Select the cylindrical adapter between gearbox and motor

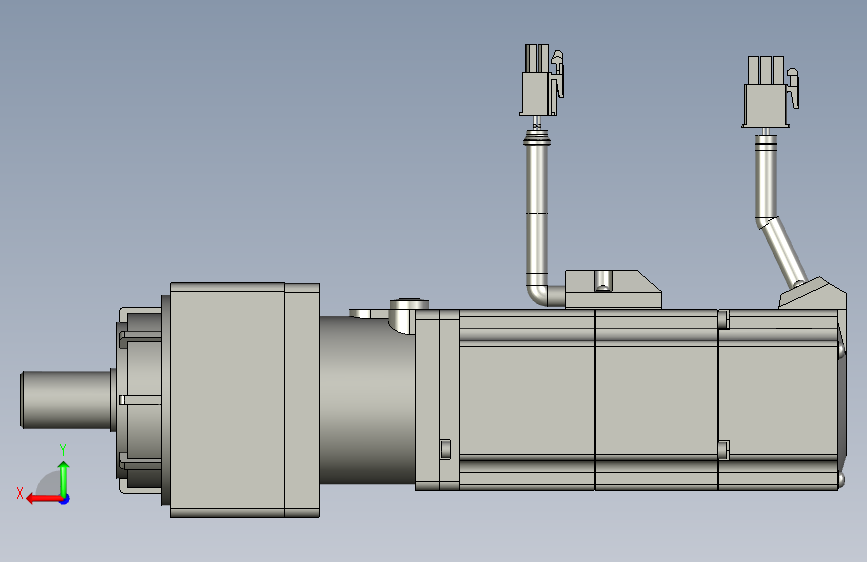click(x=367, y=399)
